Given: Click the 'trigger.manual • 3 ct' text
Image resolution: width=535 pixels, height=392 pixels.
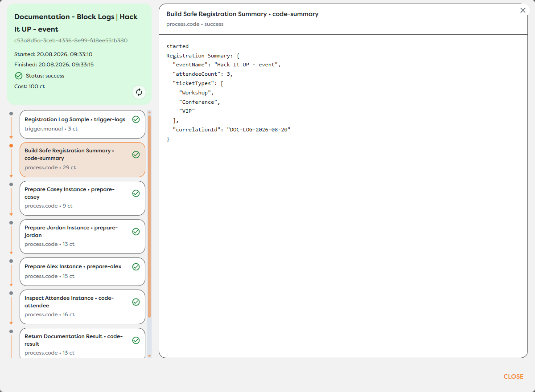Looking at the screenshot, I should pyautogui.click(x=51, y=129).
